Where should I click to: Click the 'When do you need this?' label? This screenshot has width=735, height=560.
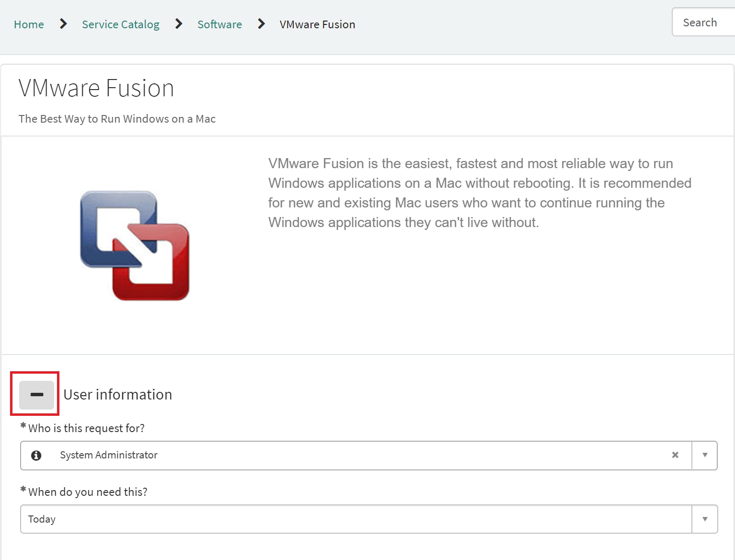click(88, 492)
